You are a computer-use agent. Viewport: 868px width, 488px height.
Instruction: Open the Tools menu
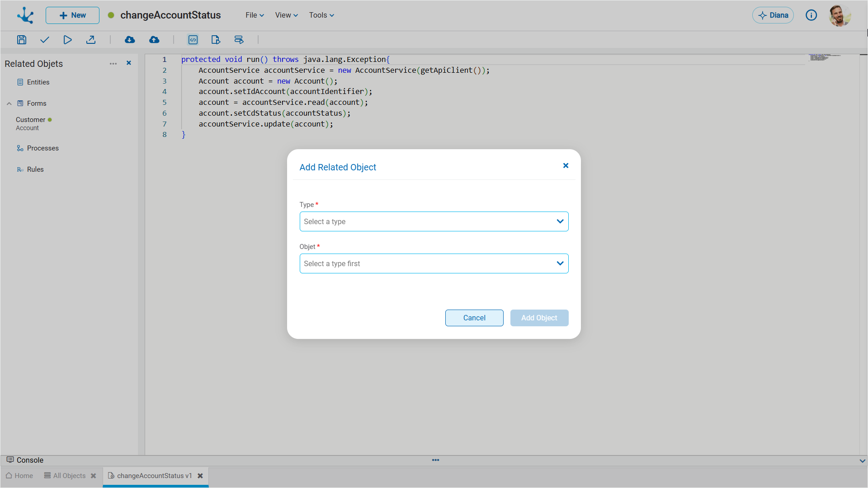[321, 15]
